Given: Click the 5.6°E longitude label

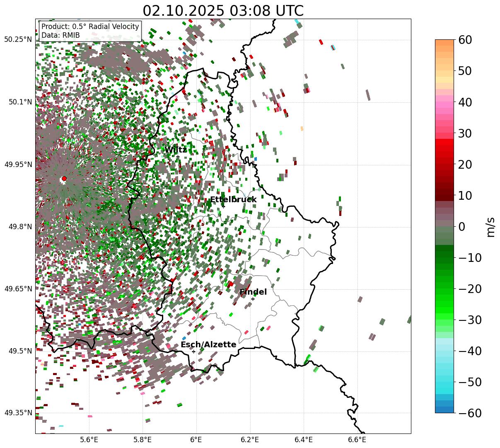Looking at the screenshot, I should pos(89,440).
